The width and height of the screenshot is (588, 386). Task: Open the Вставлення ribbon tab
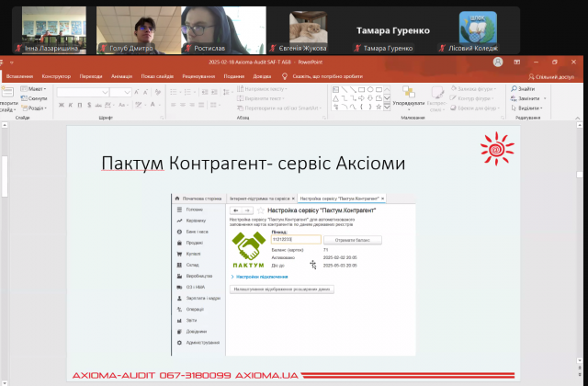click(x=19, y=76)
